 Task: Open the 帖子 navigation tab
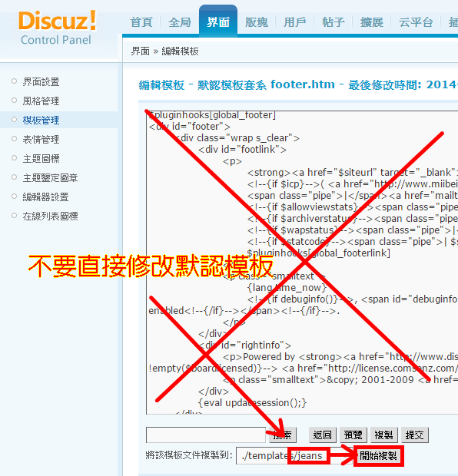point(334,22)
